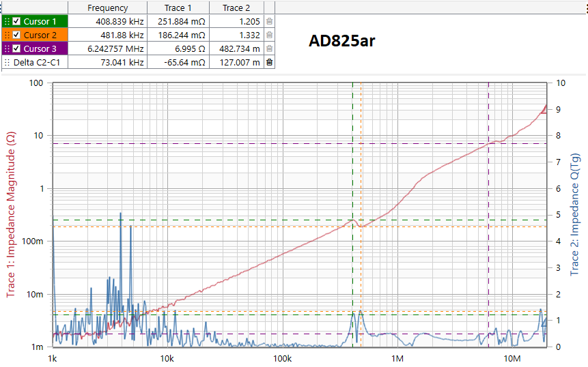Viewport: 588px width, 367px height.
Task: Click the green Cursor 1 label cell
Action: [35, 21]
